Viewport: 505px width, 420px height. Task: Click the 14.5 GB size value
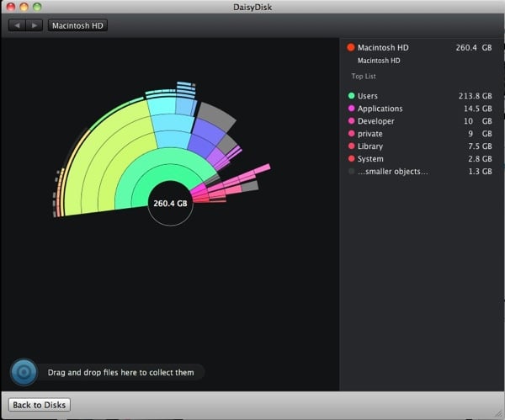tap(477, 109)
